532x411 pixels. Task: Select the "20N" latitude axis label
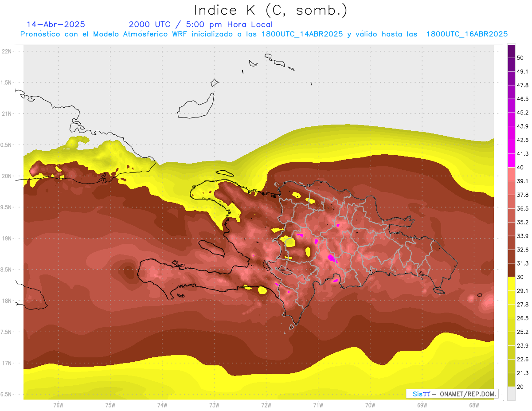click(x=8, y=176)
